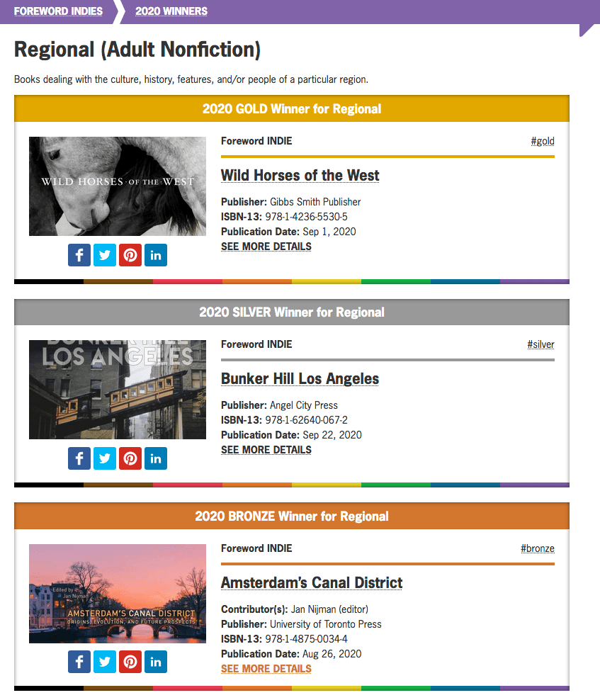Click the #bronze hashtag link

click(537, 548)
